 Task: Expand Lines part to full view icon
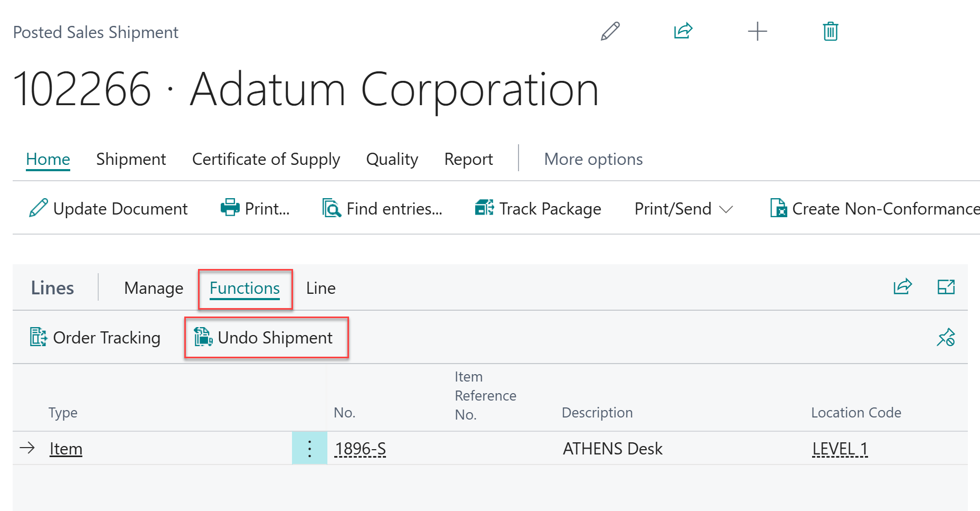click(x=946, y=287)
